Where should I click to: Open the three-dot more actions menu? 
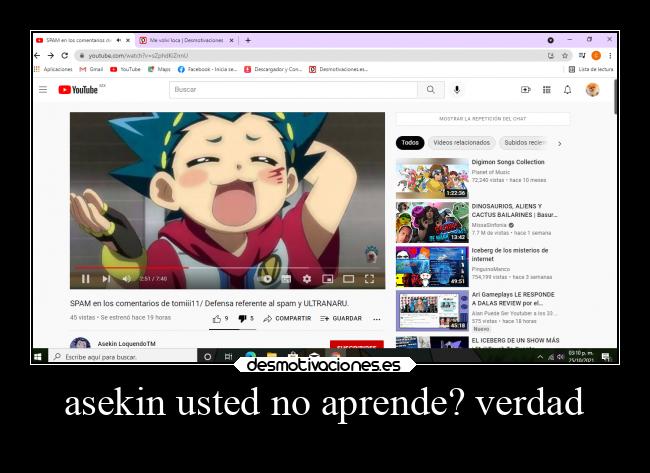coord(376,319)
